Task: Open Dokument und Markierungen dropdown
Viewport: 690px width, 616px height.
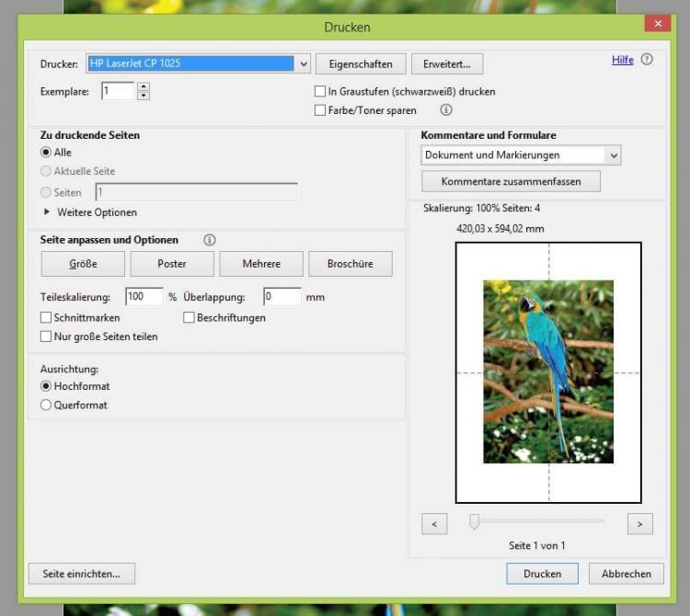Action: [x=614, y=155]
